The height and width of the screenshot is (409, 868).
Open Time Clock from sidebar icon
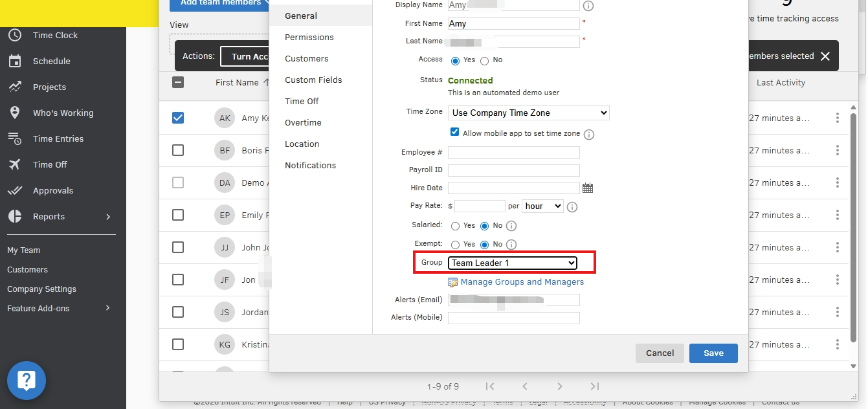point(15,36)
